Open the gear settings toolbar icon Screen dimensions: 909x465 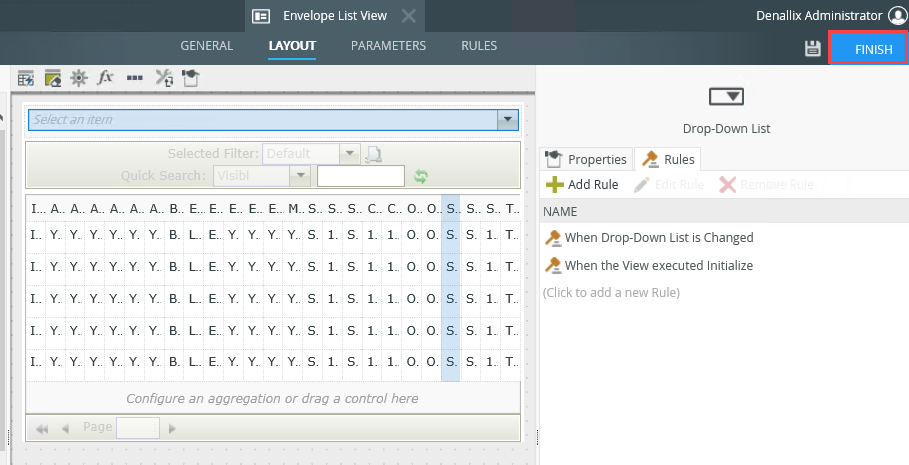point(79,78)
